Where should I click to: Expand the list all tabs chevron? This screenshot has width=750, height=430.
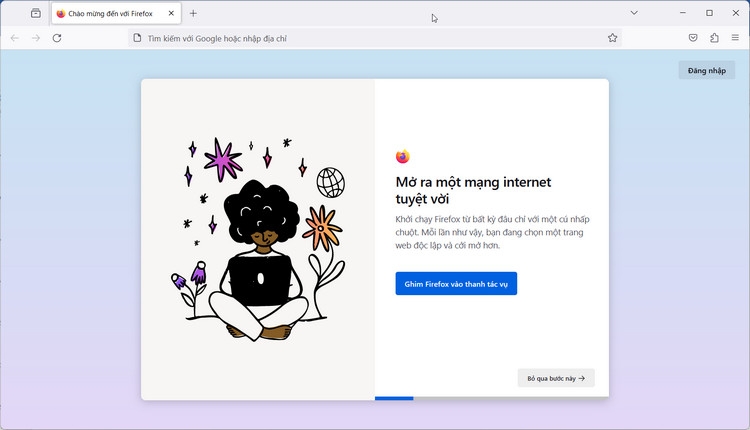[634, 13]
